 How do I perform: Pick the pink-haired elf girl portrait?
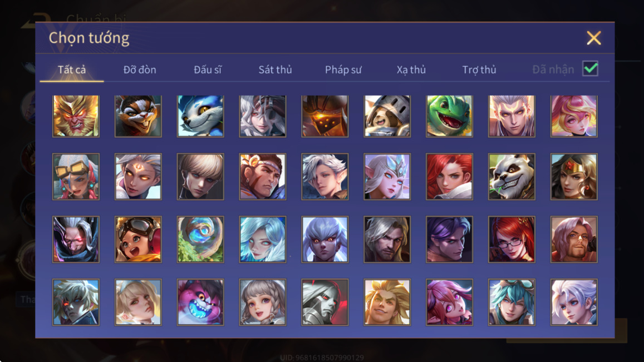pos(449,302)
